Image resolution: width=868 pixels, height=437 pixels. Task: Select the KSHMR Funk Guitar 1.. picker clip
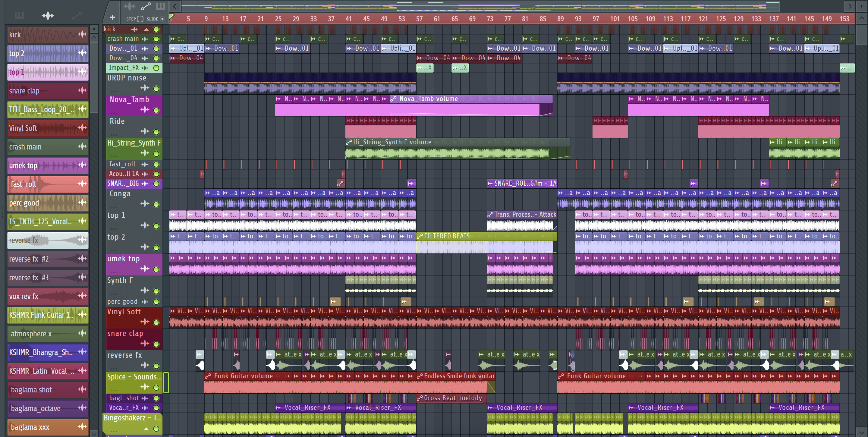(48, 315)
